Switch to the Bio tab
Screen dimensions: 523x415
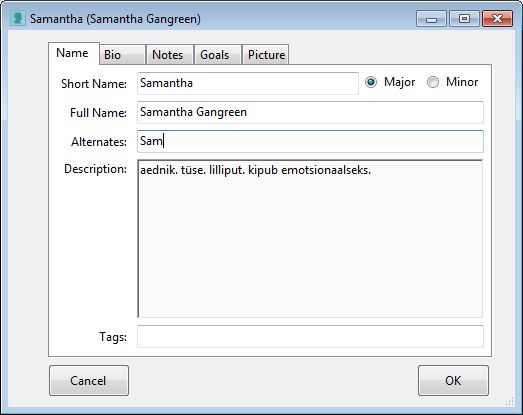coord(122,54)
